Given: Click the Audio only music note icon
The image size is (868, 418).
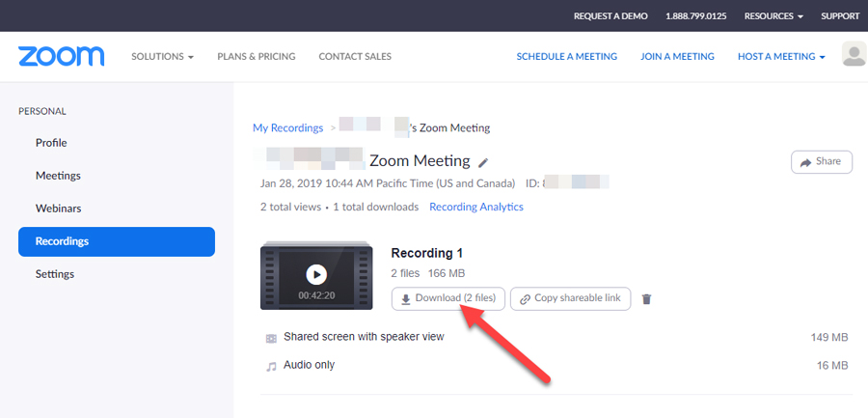Looking at the screenshot, I should click(x=271, y=366).
